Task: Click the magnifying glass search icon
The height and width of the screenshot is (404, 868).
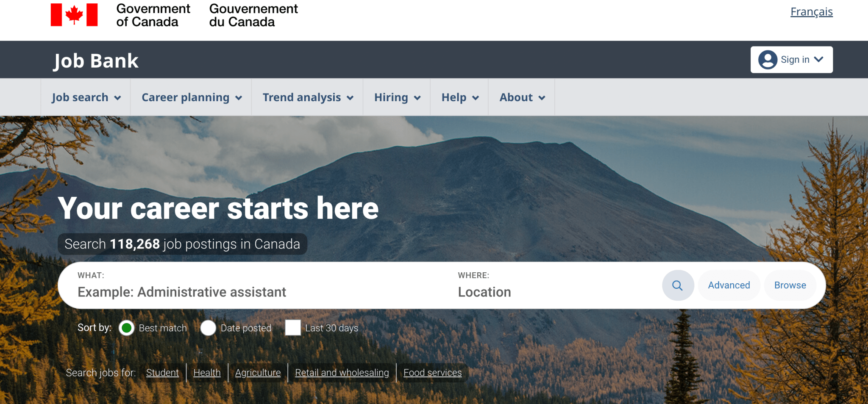Action: (x=678, y=285)
